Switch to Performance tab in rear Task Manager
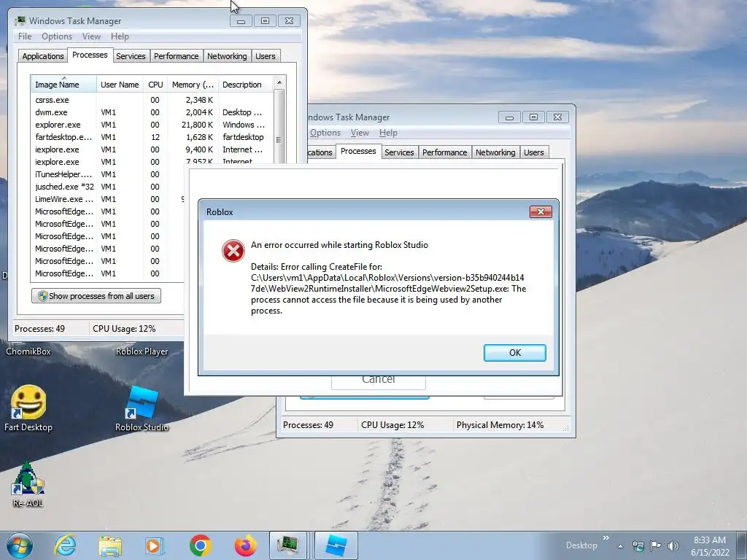The height and width of the screenshot is (560, 747). coord(444,152)
